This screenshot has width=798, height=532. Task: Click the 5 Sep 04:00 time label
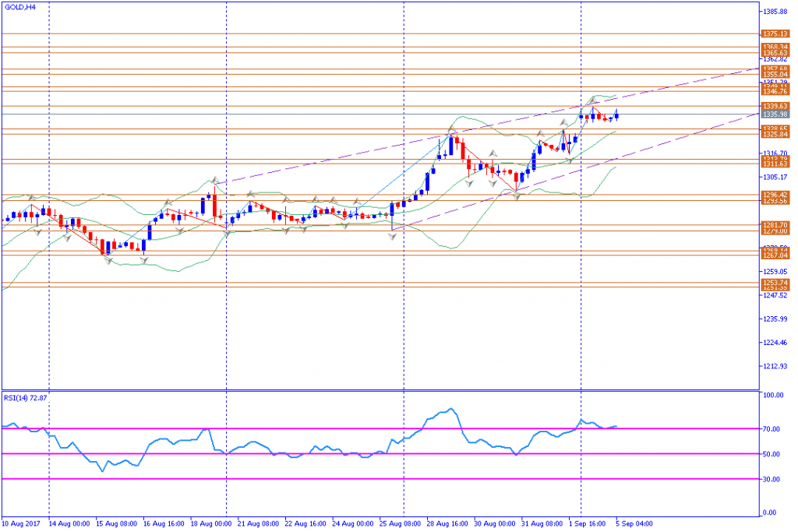point(634,523)
